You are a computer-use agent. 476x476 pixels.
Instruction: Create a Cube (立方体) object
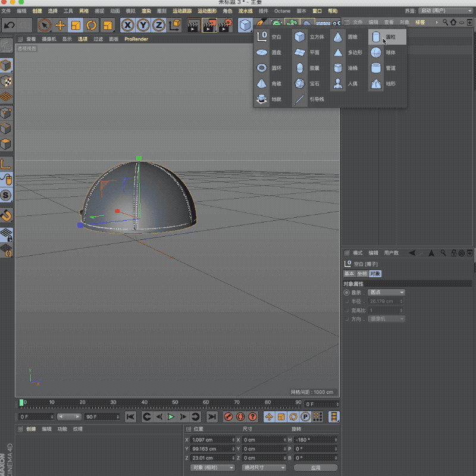click(309, 37)
